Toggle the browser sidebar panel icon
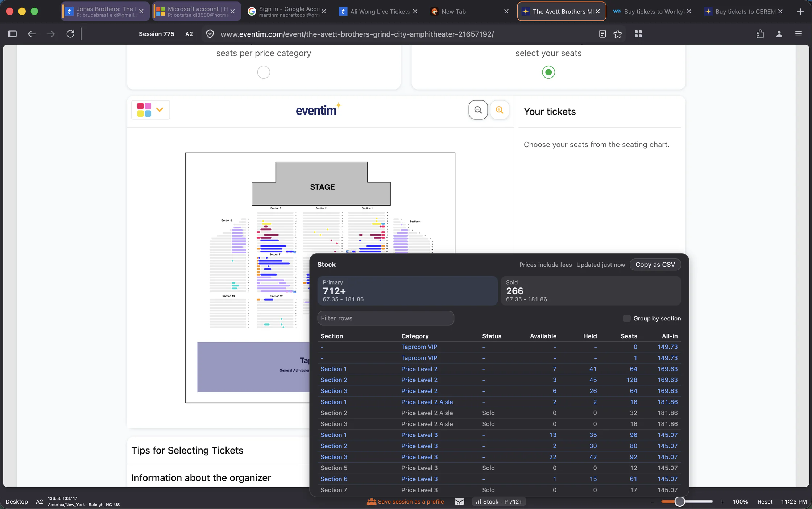 click(x=12, y=34)
